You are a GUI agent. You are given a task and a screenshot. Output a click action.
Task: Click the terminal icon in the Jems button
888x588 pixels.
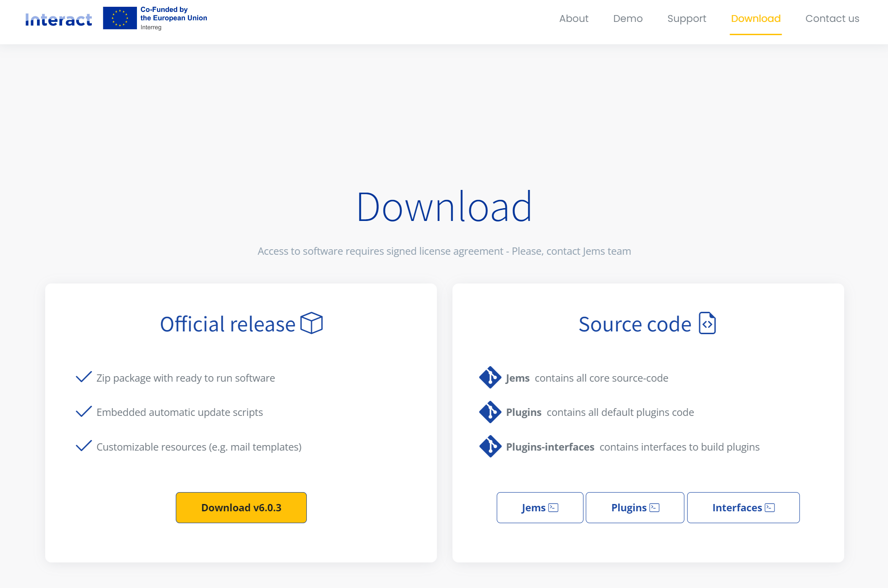[553, 508]
